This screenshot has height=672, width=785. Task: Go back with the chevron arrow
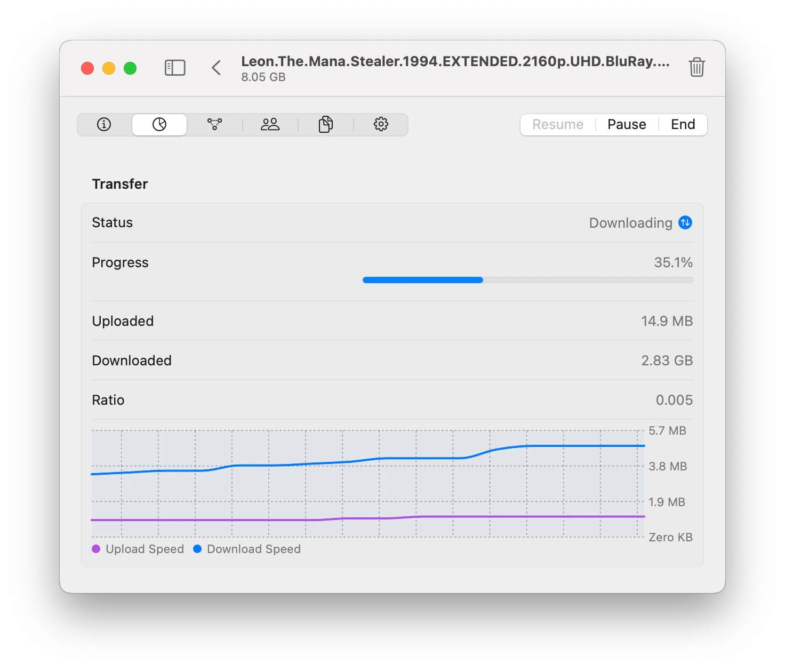coord(216,68)
